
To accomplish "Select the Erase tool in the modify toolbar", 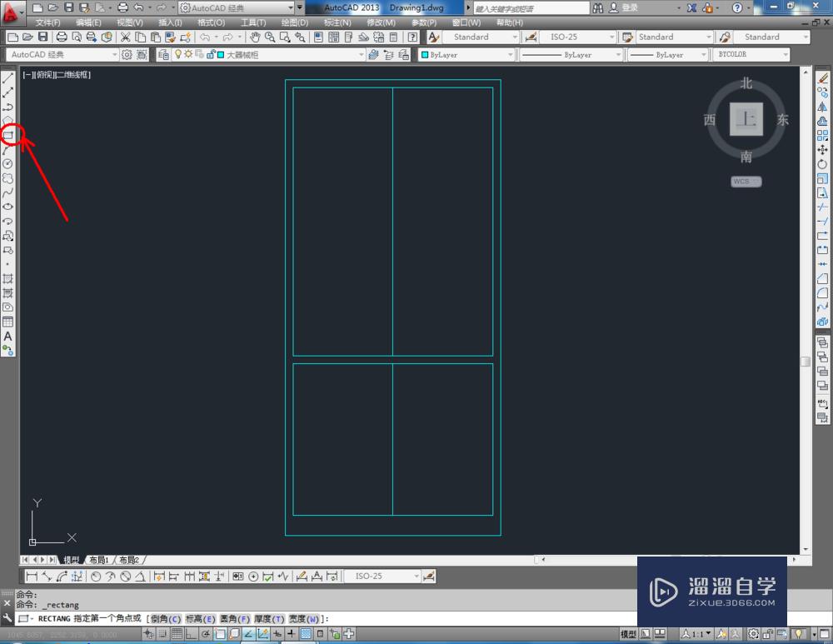I will pos(822,78).
